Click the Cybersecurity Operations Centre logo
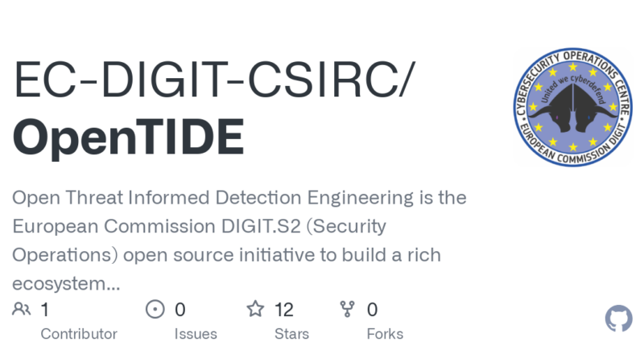644x358 pixels. pos(573,107)
